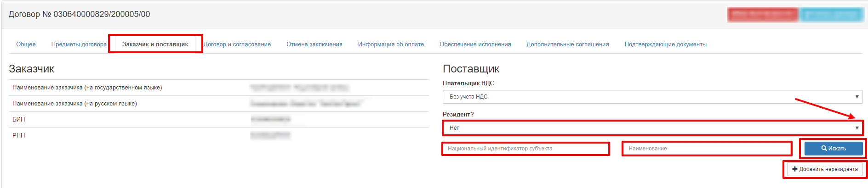Click the Добавить нерезидента button
The width and height of the screenshot is (868, 188).
click(x=825, y=169)
